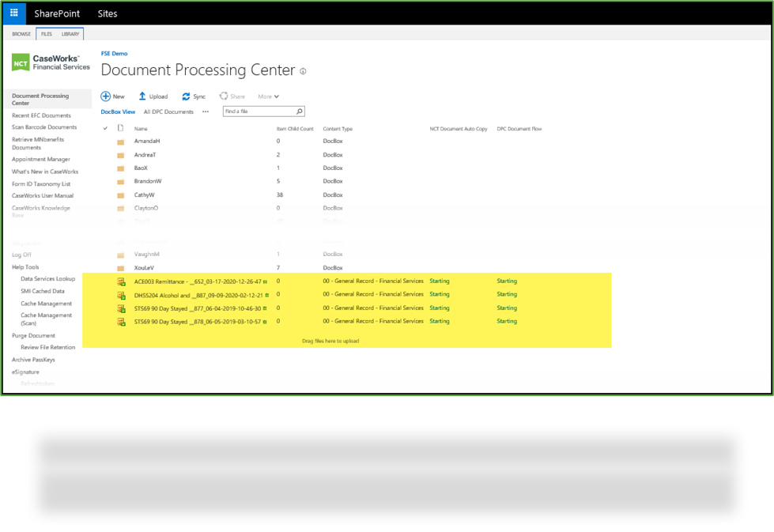The height and width of the screenshot is (532, 774).
Task: Switch to the FILES tab
Action: pyautogui.click(x=45, y=34)
